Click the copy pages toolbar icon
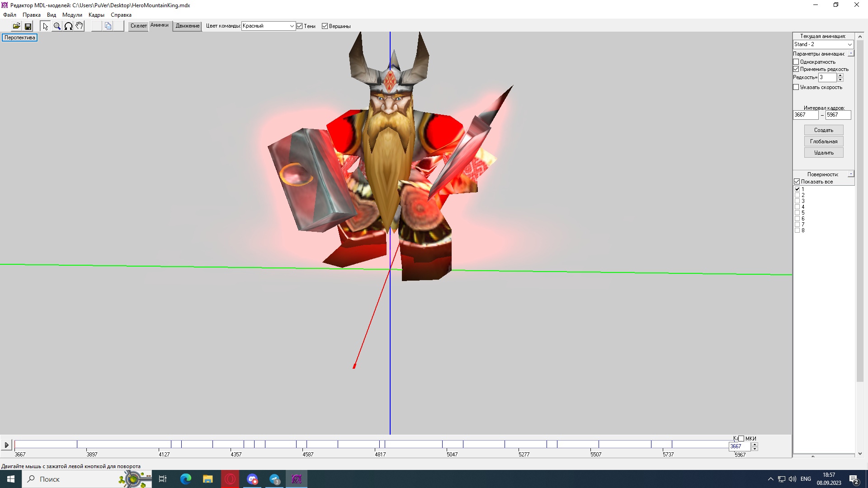868x488 pixels. [108, 26]
